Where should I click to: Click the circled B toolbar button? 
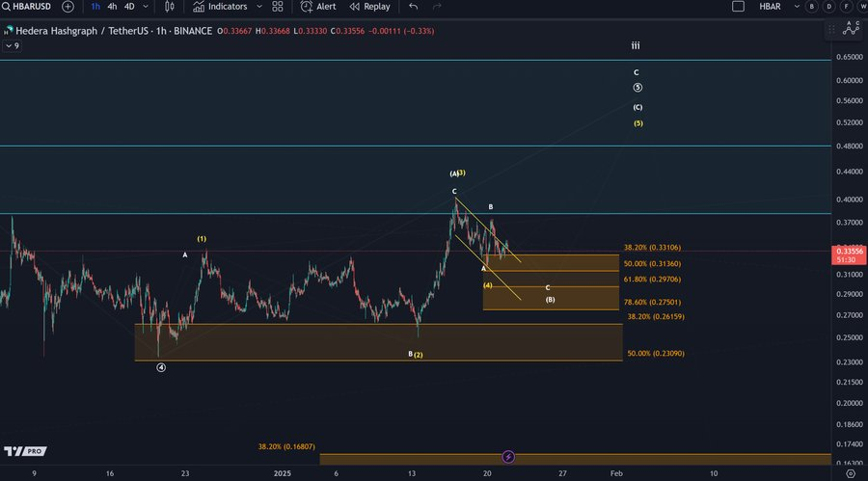(812, 7)
